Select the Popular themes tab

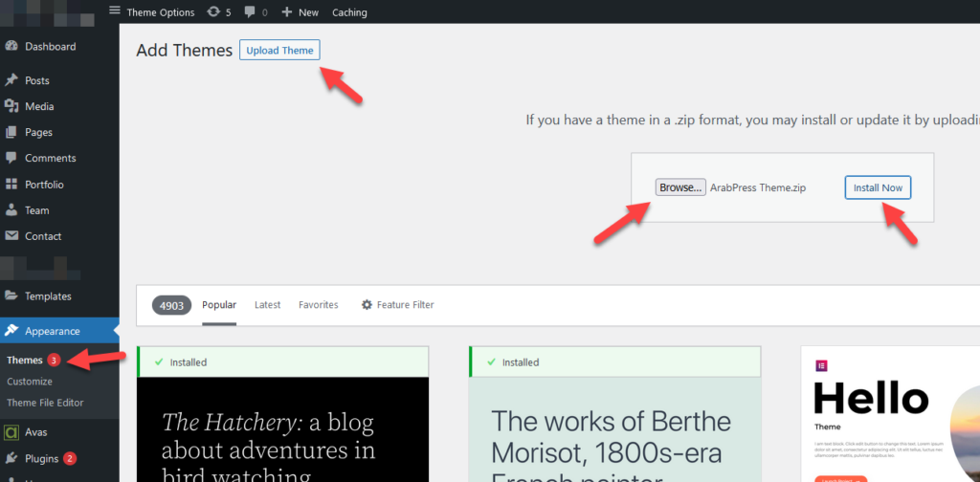219,305
